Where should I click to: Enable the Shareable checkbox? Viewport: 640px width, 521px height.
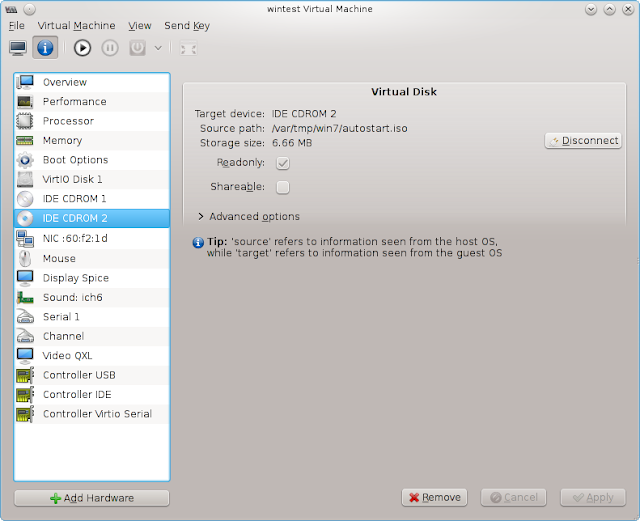pos(282,187)
